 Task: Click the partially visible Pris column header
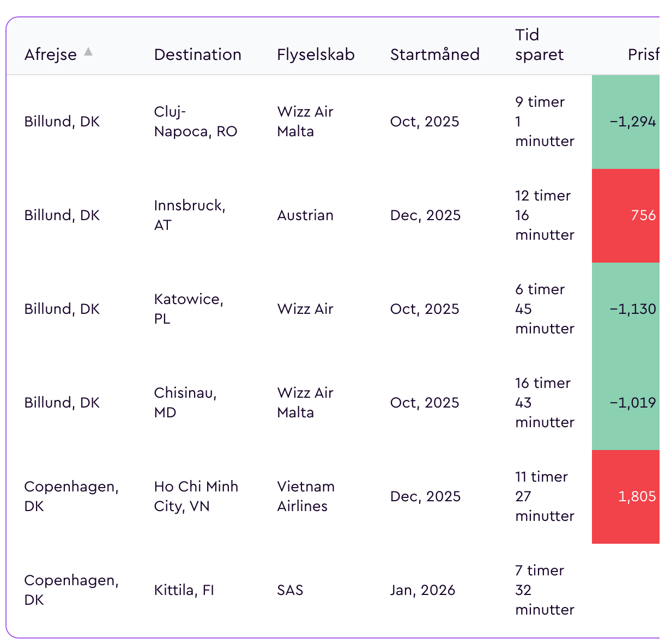click(643, 54)
